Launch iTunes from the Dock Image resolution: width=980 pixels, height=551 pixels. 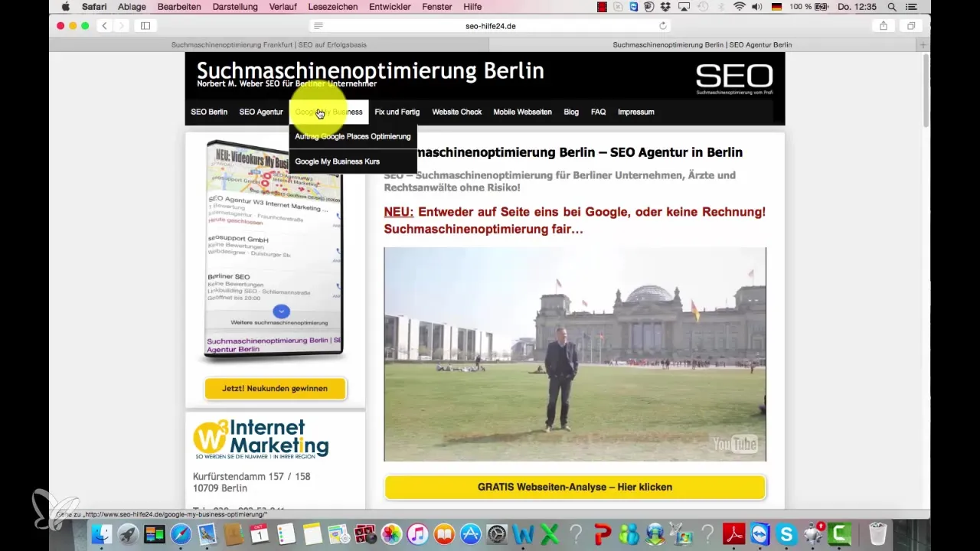coord(417,533)
